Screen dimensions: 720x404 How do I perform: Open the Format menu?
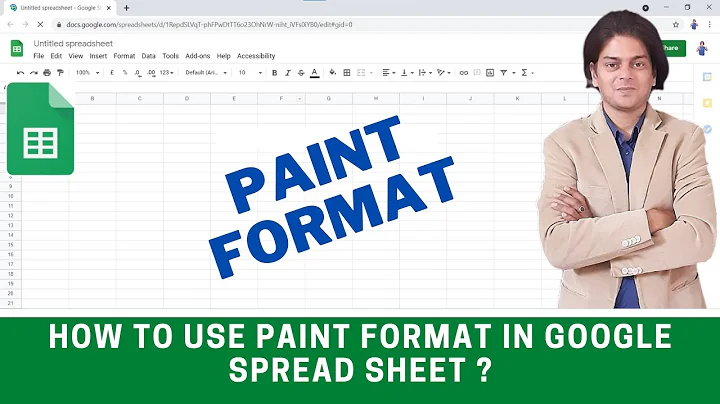click(x=124, y=56)
